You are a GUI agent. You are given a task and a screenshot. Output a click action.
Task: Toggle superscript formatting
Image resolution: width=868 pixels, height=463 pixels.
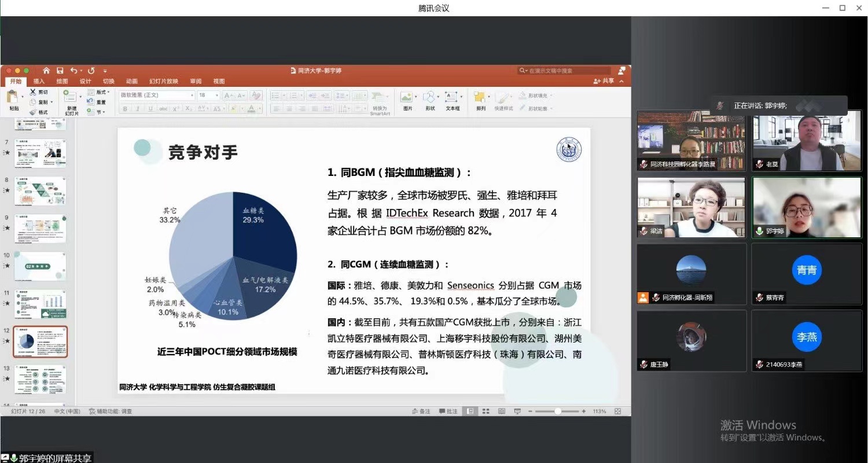click(176, 109)
